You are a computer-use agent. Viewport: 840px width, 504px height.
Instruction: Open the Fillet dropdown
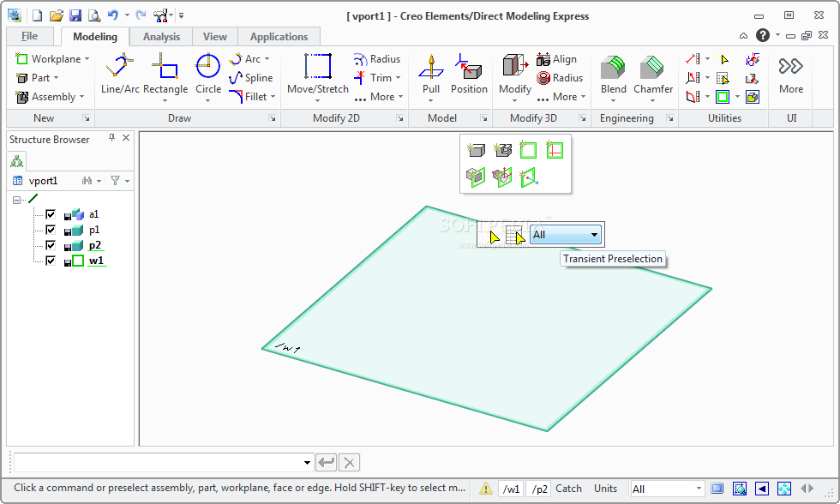coord(273,97)
